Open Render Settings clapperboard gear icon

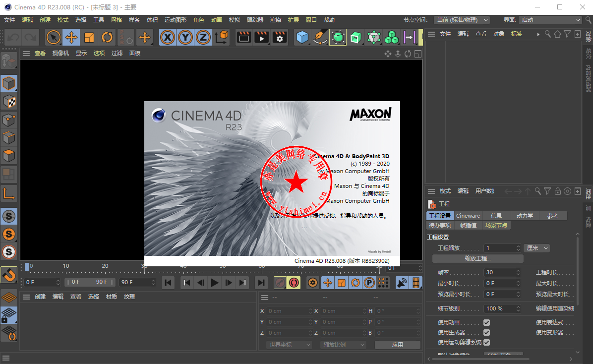[280, 38]
